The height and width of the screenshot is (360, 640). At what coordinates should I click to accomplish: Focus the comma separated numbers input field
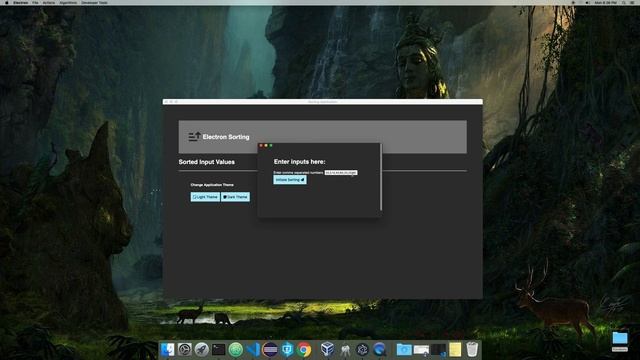(341, 173)
